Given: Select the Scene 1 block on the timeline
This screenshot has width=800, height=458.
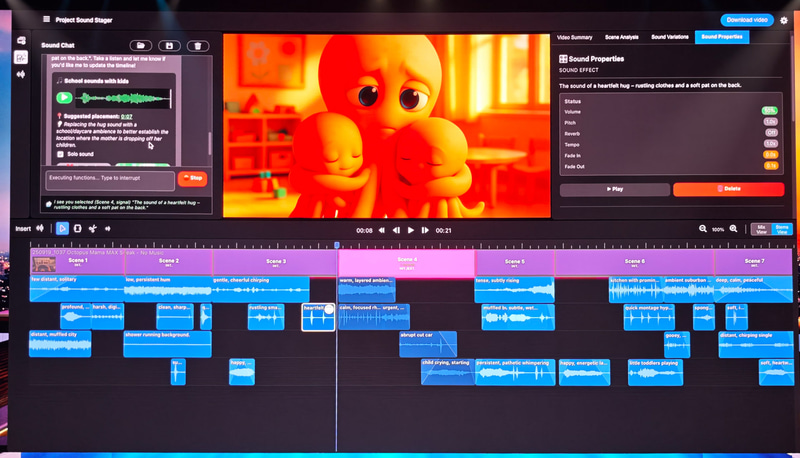Looking at the screenshot, I should [x=78, y=263].
